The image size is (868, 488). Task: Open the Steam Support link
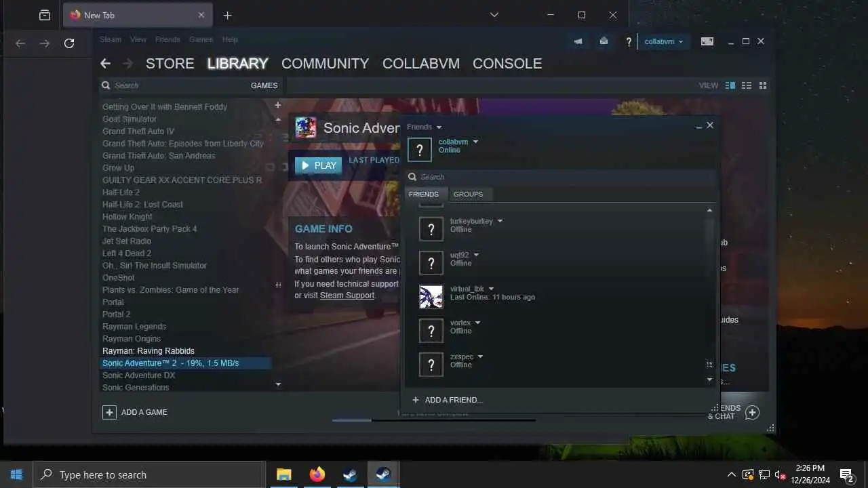click(x=347, y=296)
